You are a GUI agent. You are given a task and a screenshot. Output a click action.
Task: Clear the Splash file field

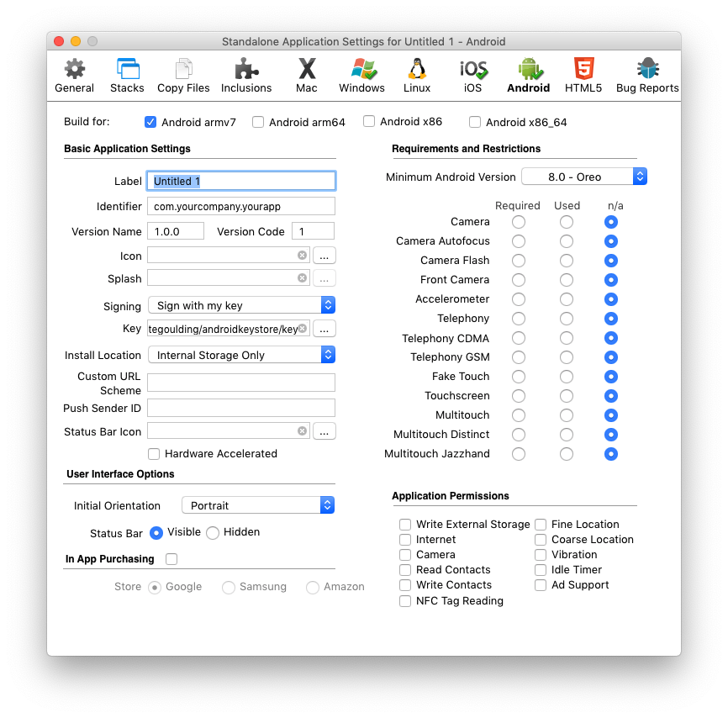(302, 277)
